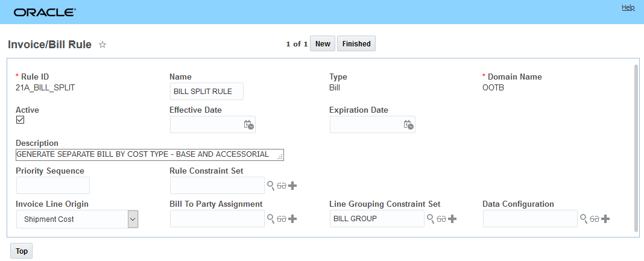View the BILL GROUP constraint set details

coord(441,219)
